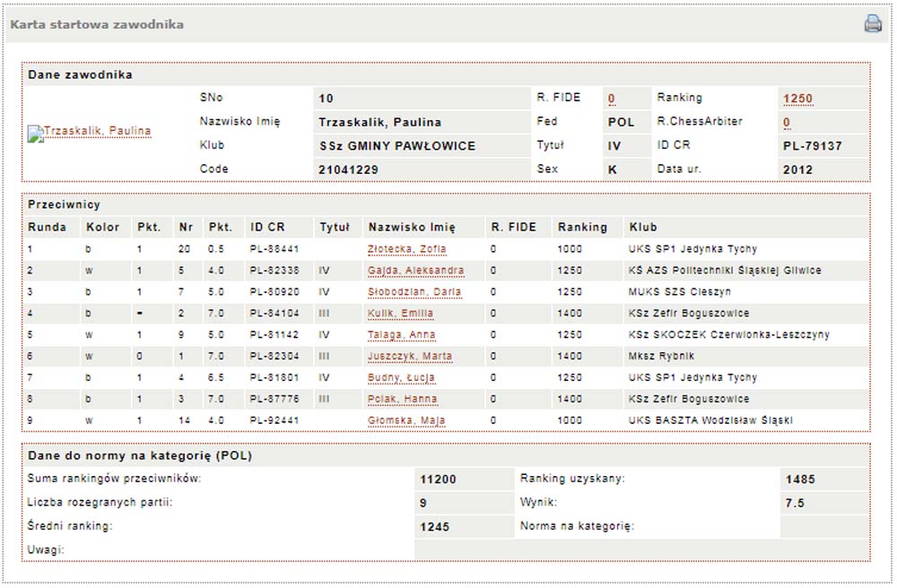Click the Głomska, Maja link
The height and width of the screenshot is (588, 897).
406,421
